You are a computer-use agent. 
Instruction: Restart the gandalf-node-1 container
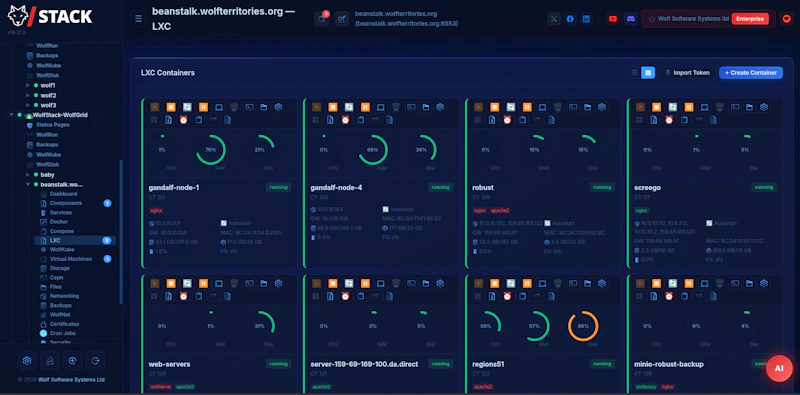click(187, 107)
